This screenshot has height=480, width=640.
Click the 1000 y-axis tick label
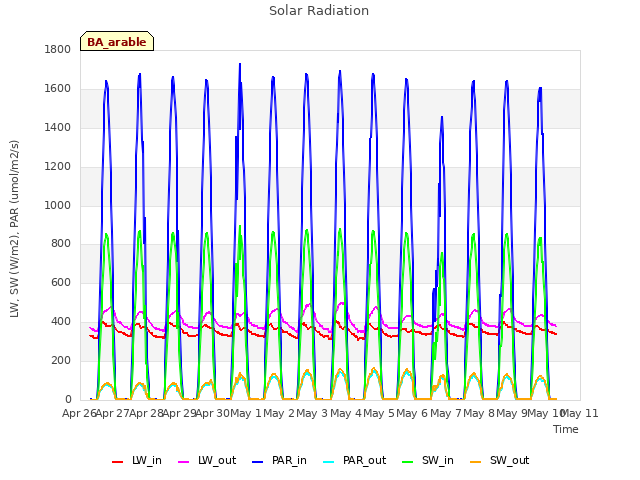(x=58, y=205)
